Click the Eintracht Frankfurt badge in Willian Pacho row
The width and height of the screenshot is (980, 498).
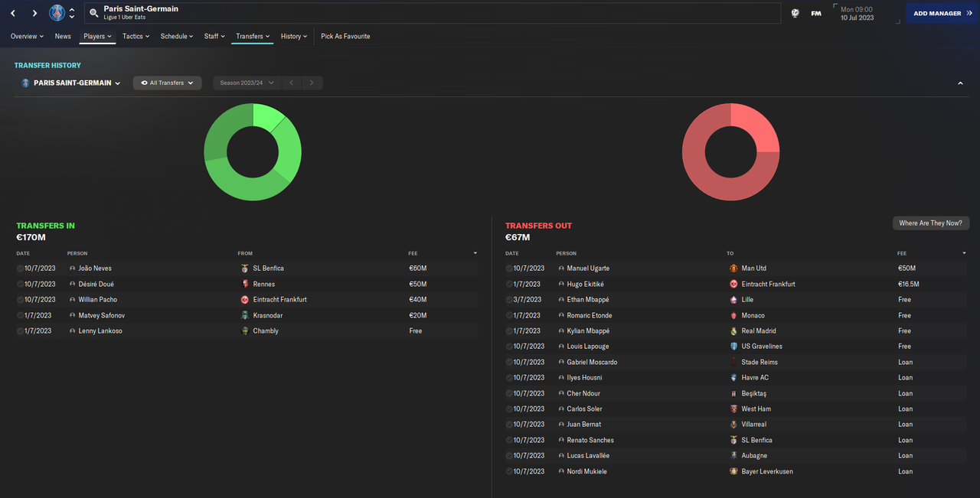(x=245, y=300)
